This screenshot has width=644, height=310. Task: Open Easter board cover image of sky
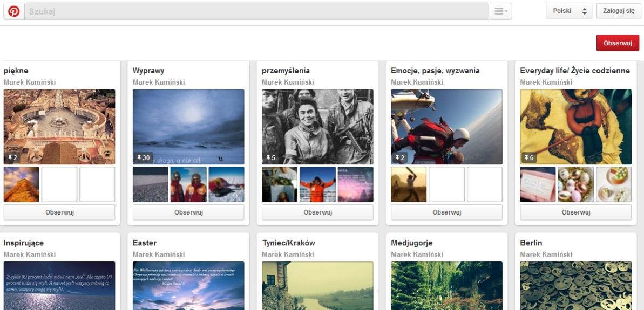tap(188, 286)
